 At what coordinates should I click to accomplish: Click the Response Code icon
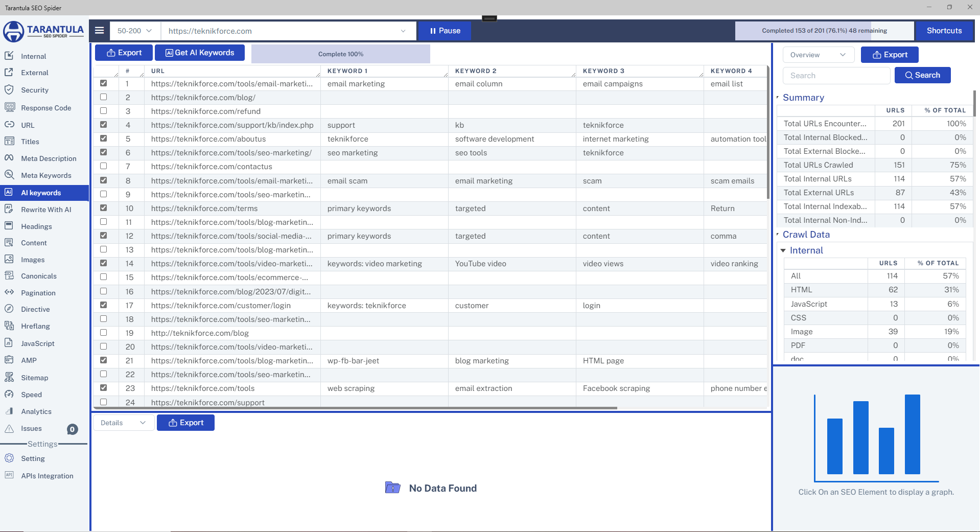point(9,107)
